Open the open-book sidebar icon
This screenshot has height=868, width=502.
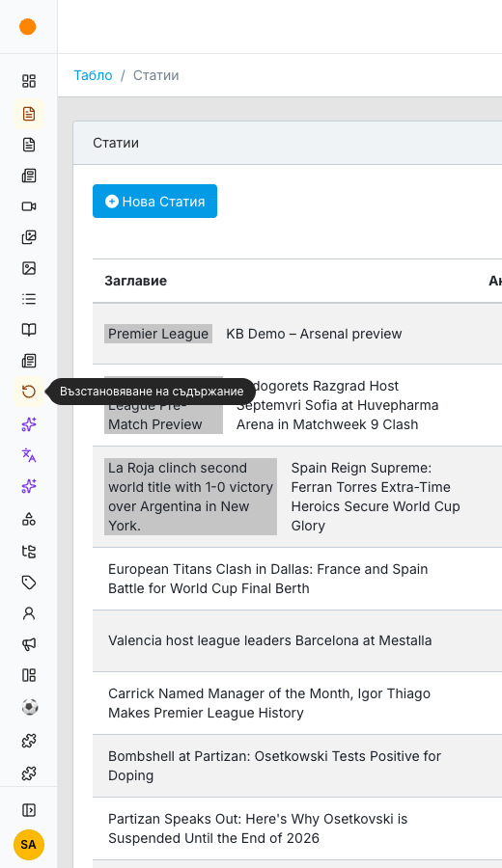28,330
